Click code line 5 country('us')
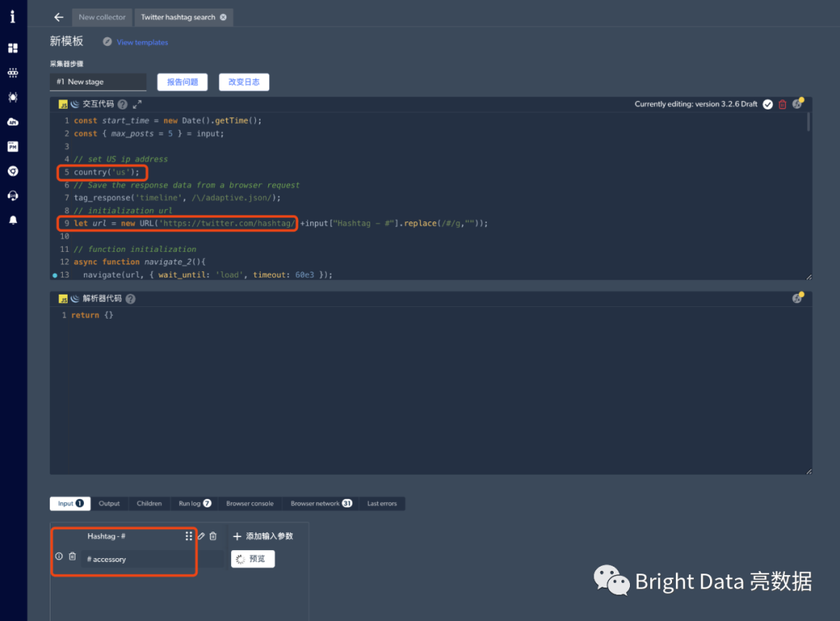Image resolution: width=840 pixels, height=621 pixels. 107,172
